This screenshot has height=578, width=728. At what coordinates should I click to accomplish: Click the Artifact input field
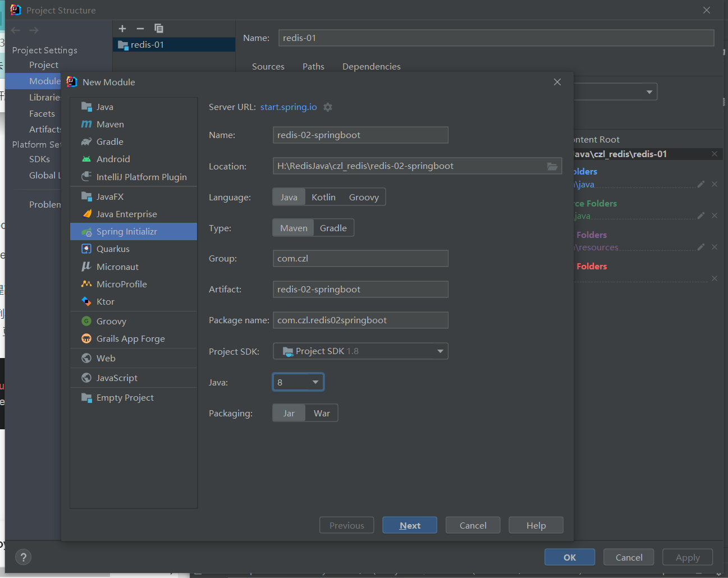pos(360,289)
